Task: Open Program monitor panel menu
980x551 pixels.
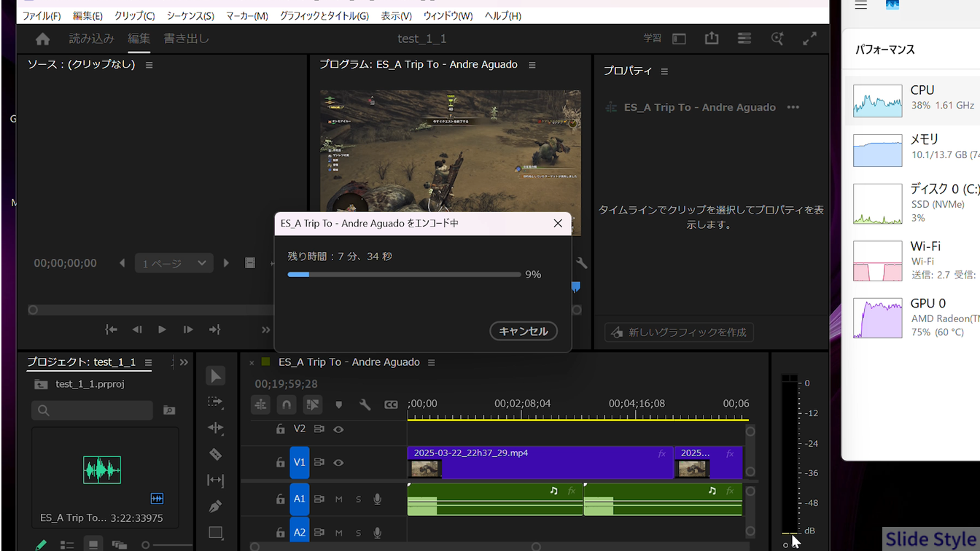Action: [x=532, y=65]
